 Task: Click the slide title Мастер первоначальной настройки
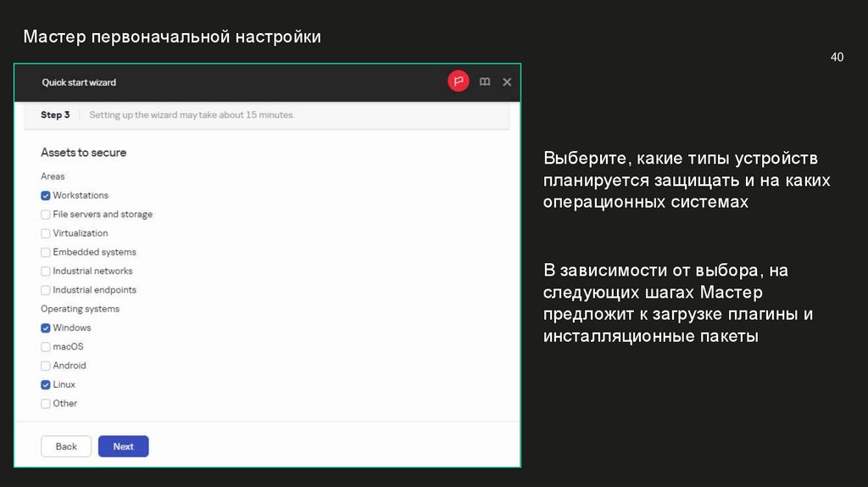coord(172,36)
